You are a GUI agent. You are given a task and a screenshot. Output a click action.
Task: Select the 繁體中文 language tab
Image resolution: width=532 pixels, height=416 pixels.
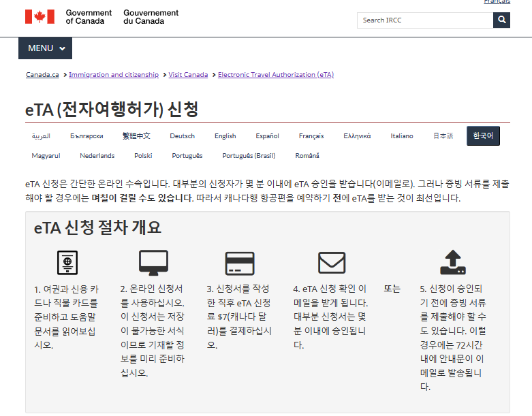[x=136, y=136]
